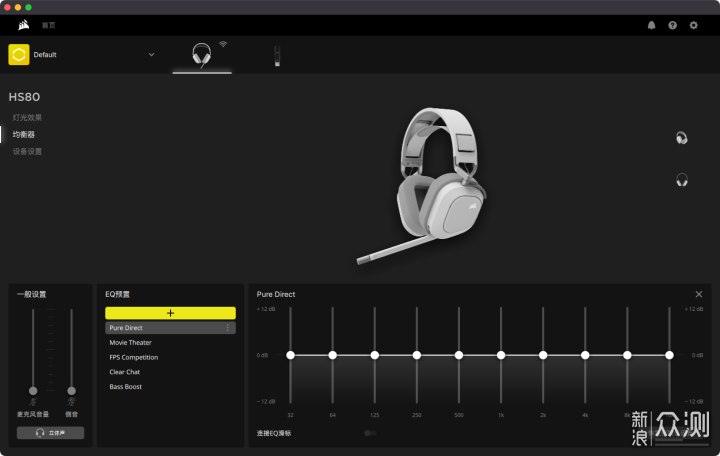Click the 2k EQ band handle
This screenshot has width=720, height=456.
coord(543,355)
